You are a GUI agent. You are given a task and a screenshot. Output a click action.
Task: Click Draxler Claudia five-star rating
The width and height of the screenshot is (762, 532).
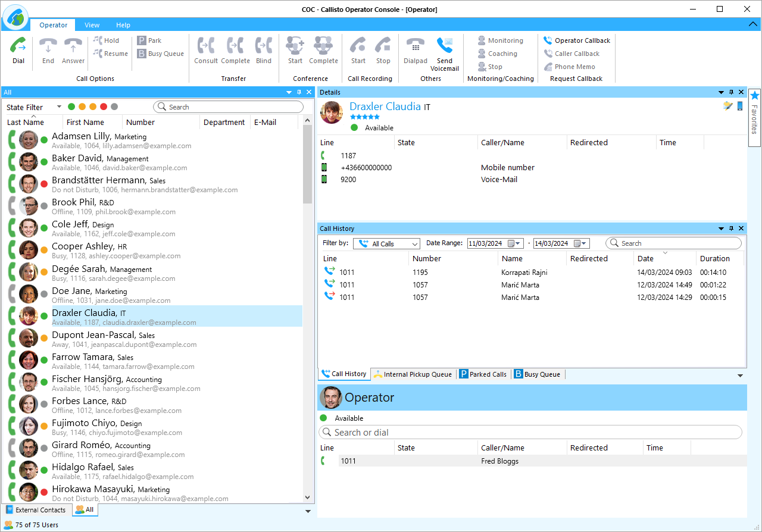pyautogui.click(x=364, y=117)
